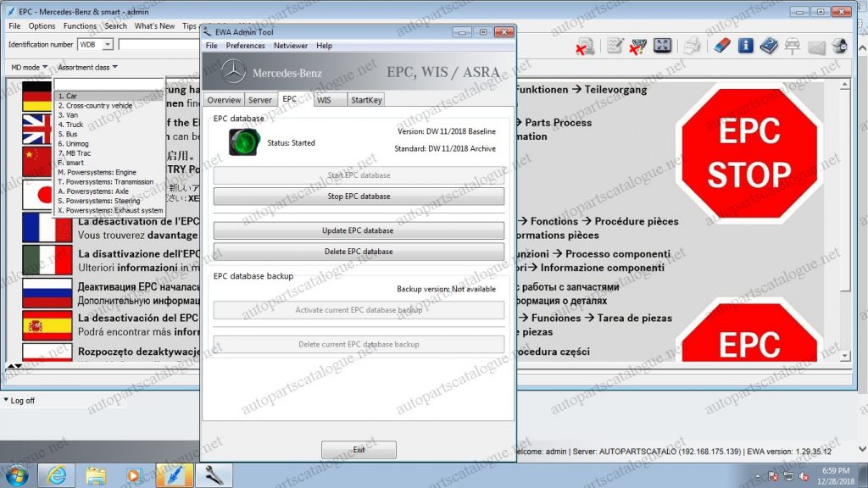Open File menu in EWA Admin Tool

(211, 46)
